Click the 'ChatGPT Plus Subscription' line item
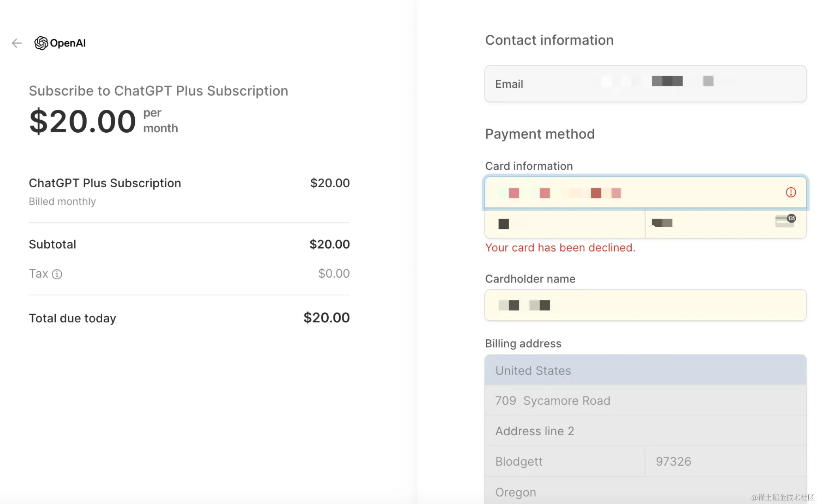This screenshot has width=817, height=504. [105, 183]
